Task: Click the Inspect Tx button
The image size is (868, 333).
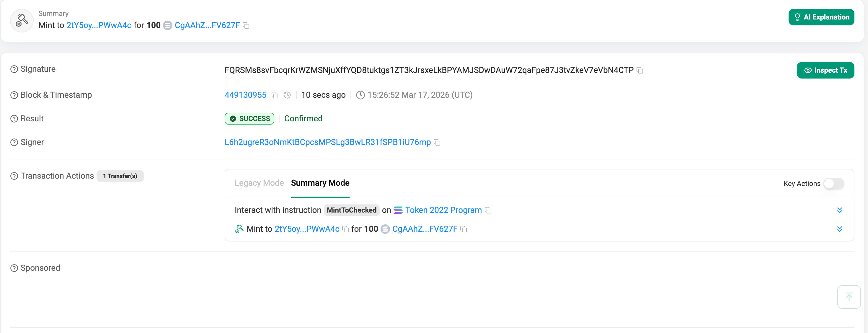Action: tap(825, 71)
